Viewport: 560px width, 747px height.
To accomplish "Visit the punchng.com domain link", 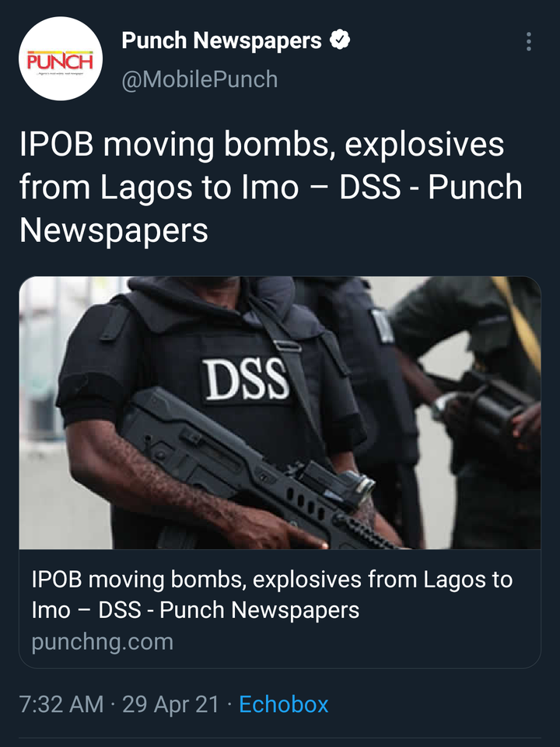I will [103, 642].
